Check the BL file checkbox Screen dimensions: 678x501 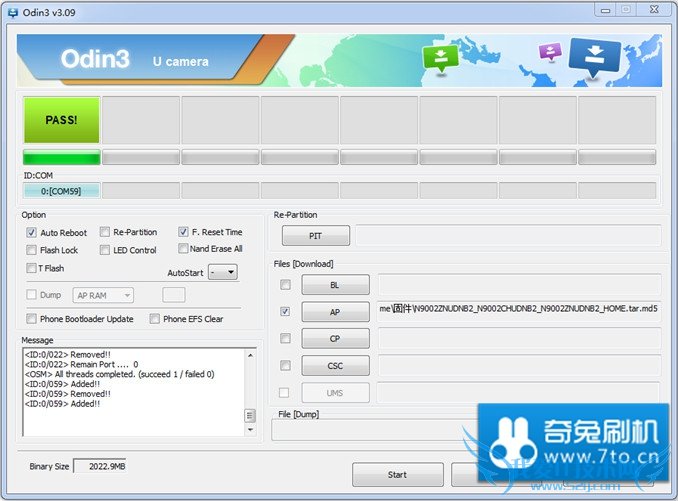tap(285, 284)
